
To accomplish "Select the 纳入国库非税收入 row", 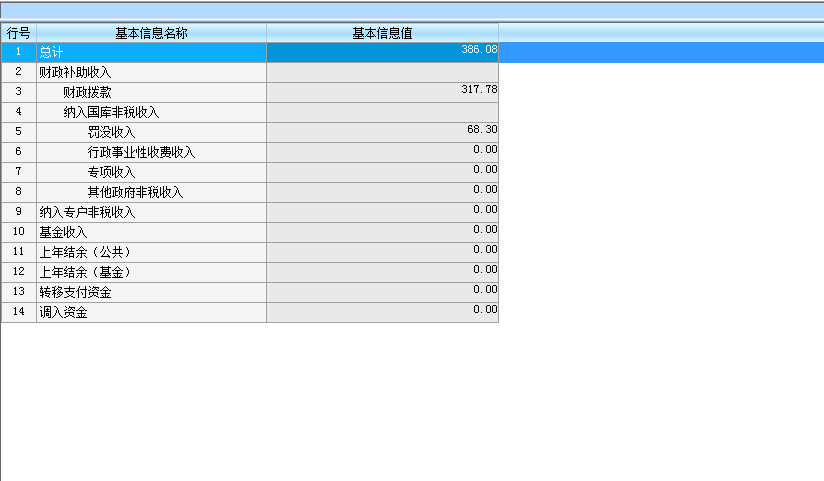I will click(111, 112).
